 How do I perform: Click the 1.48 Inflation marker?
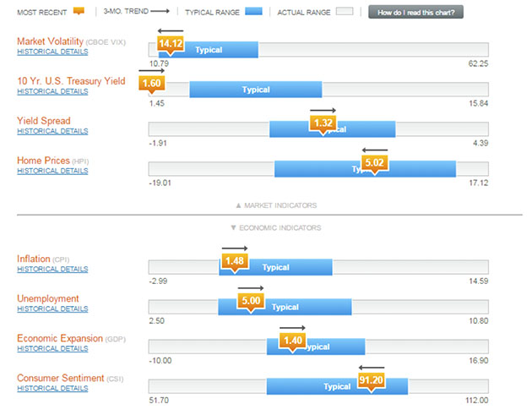click(235, 261)
